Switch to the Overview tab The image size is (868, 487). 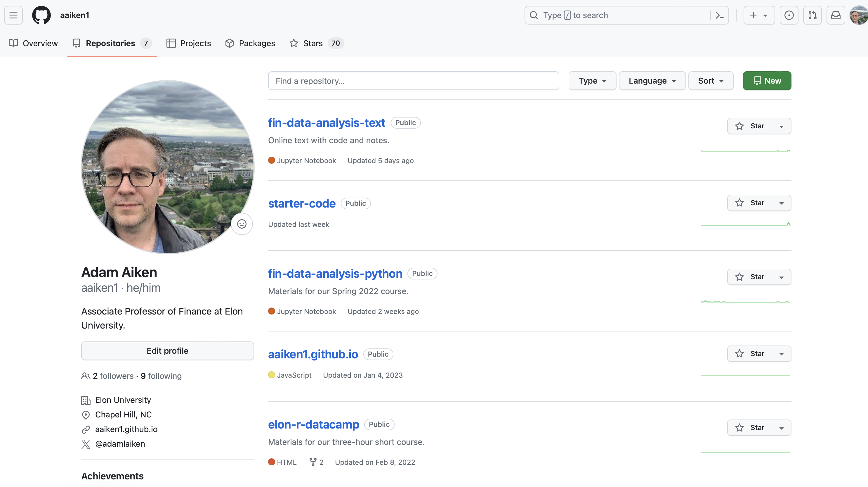tap(33, 43)
